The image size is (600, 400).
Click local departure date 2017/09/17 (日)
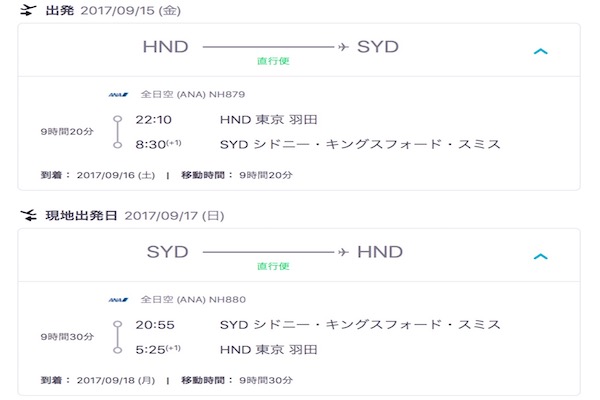[174, 216]
